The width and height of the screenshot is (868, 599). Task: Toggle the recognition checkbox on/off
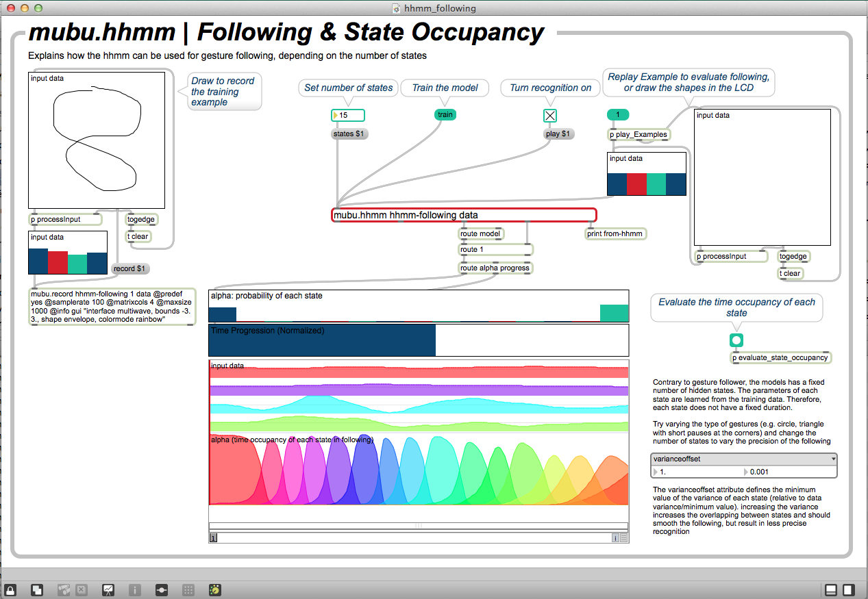point(550,115)
